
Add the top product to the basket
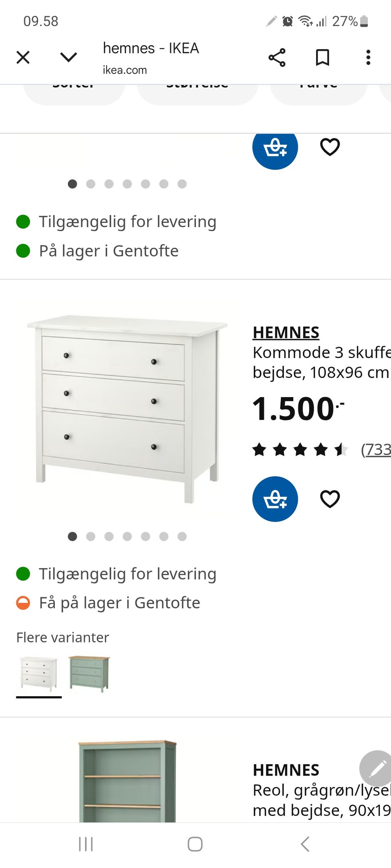(275, 148)
